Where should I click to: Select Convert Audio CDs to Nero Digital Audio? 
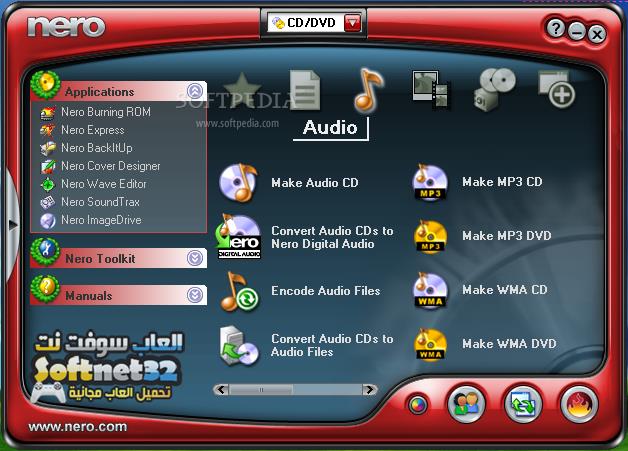[x=332, y=237]
